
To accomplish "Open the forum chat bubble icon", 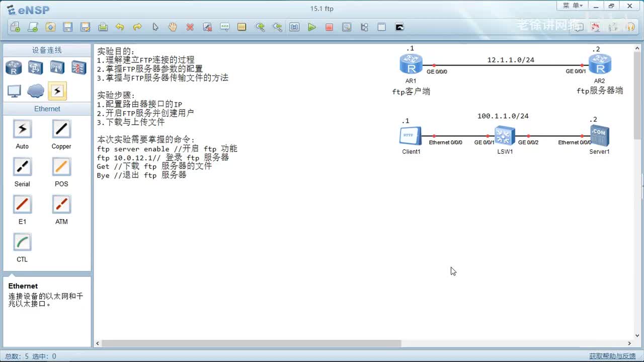I will point(579,27).
